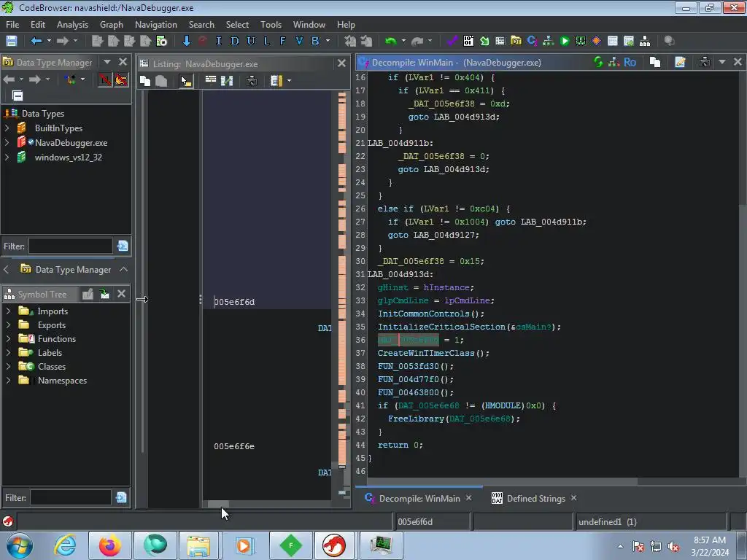Click the Windows Start button
Viewport: 747px width, 560px height.
coord(19,545)
